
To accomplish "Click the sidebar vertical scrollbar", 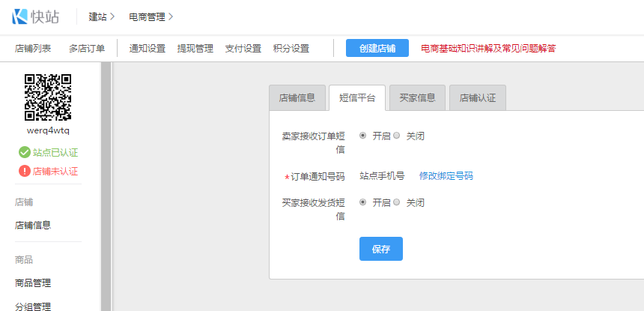I will point(106,187).
